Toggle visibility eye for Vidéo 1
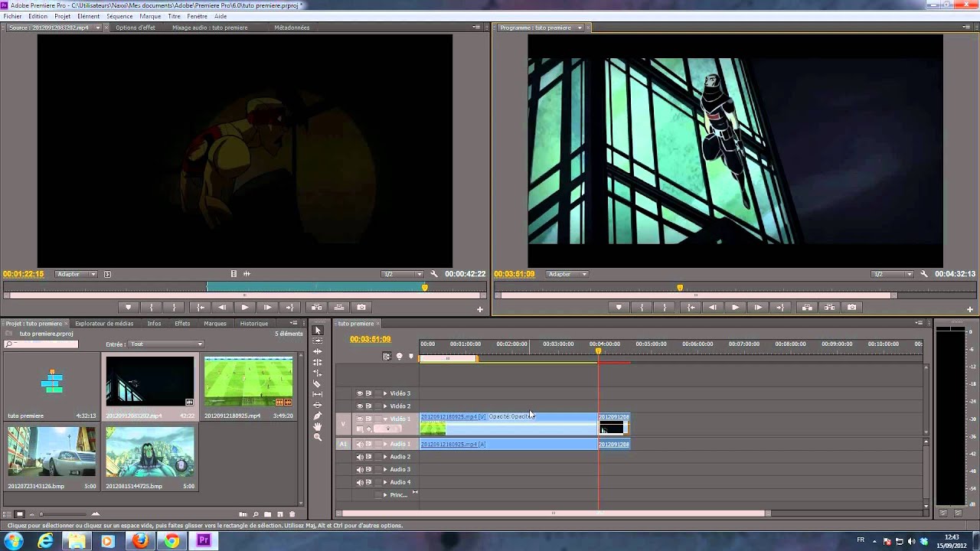Viewport: 980px width, 551px height. click(x=360, y=419)
